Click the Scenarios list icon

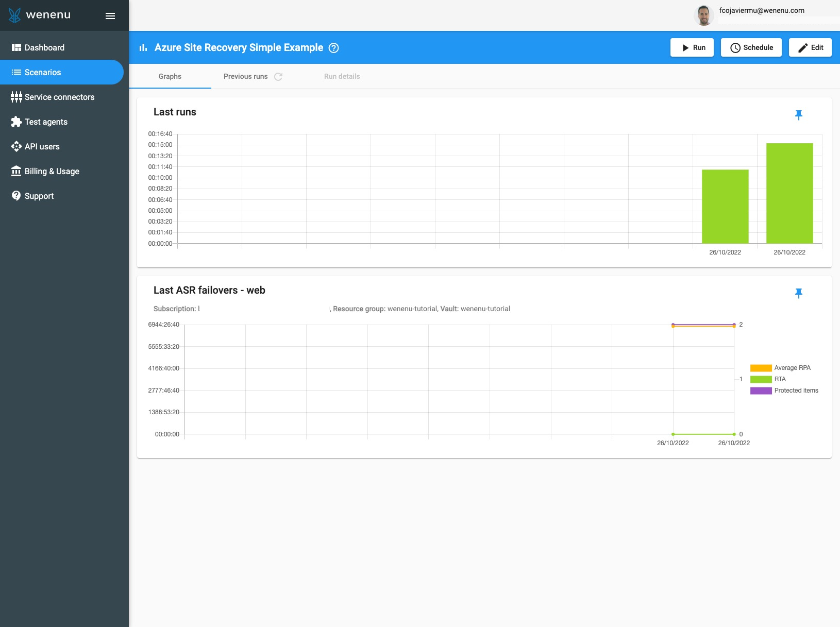(x=16, y=72)
